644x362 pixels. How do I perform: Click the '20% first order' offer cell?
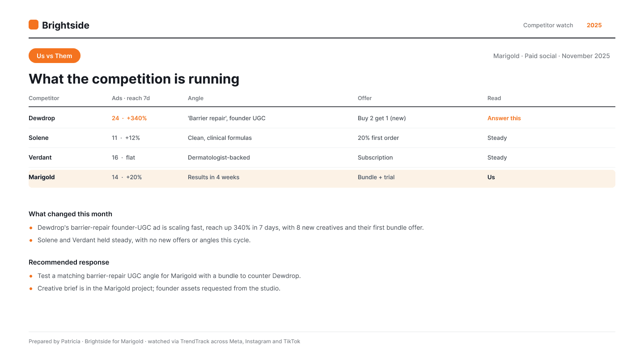pos(378,138)
